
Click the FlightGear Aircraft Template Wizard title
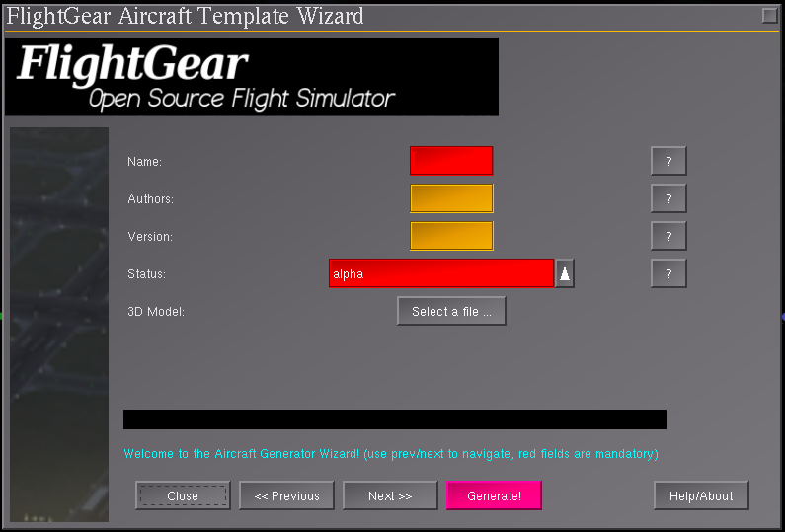click(x=185, y=16)
